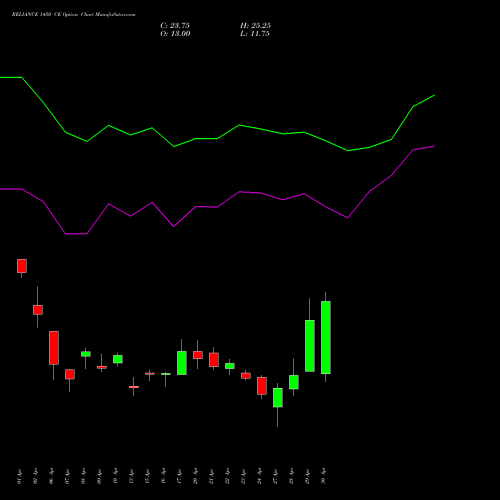
Task: Select the low value L: 11.75
Action: [x=255, y=34]
